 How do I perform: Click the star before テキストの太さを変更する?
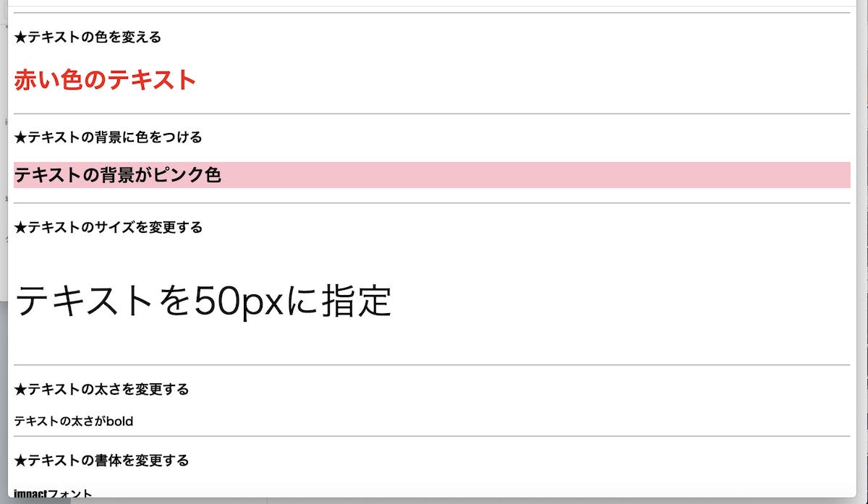coord(21,389)
